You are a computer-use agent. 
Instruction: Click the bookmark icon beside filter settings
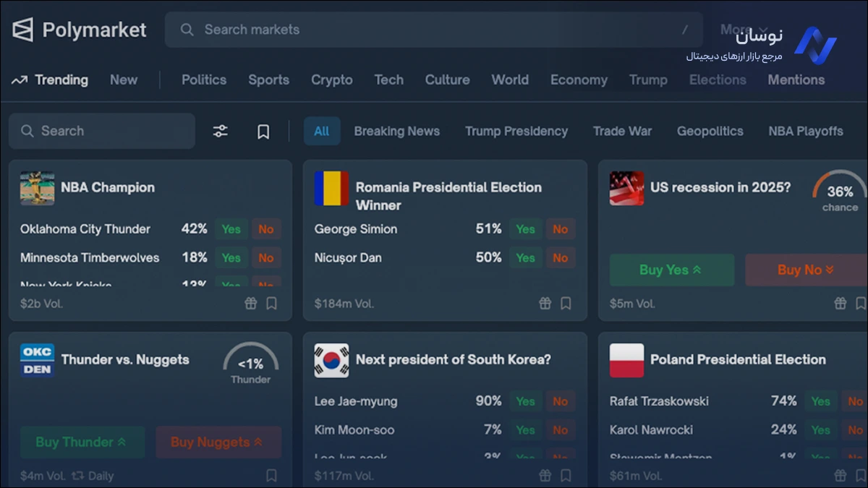[263, 132]
